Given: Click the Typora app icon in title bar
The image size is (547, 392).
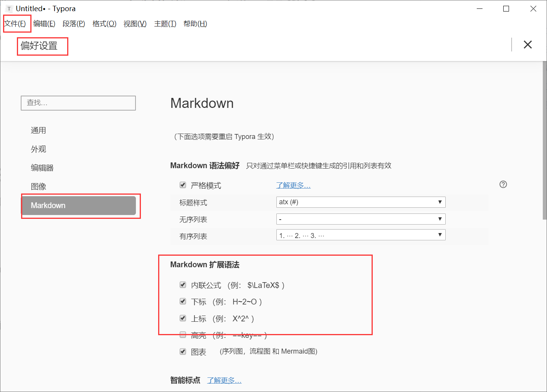Looking at the screenshot, I should tap(9, 8).
